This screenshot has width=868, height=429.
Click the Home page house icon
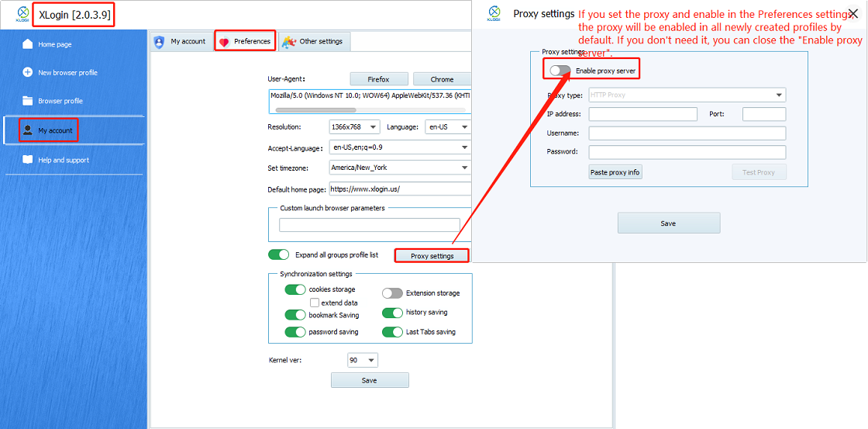[x=27, y=43]
